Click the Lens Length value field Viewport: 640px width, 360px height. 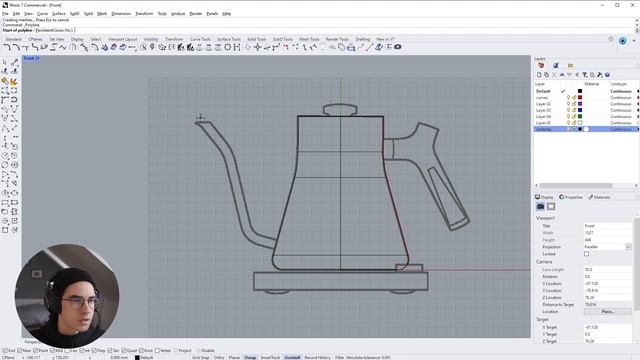tap(607, 270)
